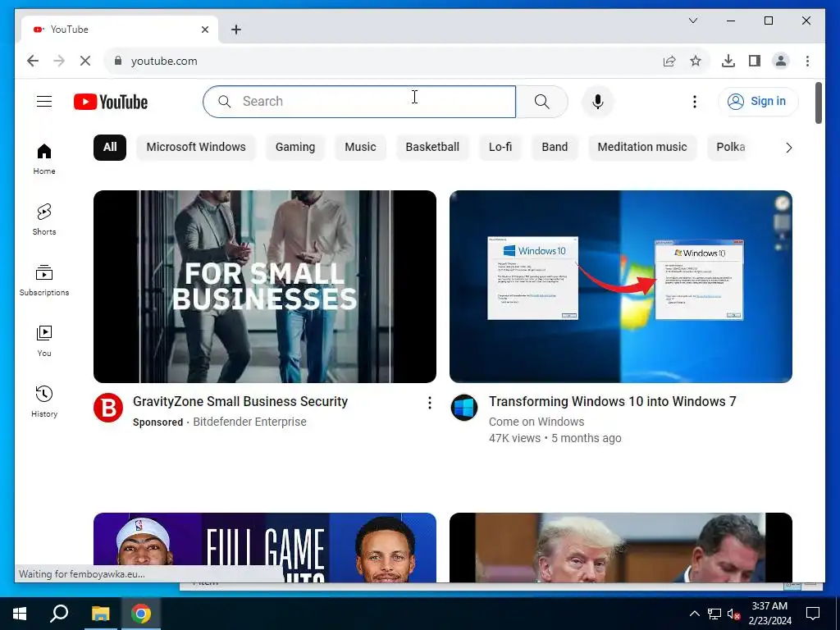Expand Chrome tab search chevron

[x=692, y=21]
